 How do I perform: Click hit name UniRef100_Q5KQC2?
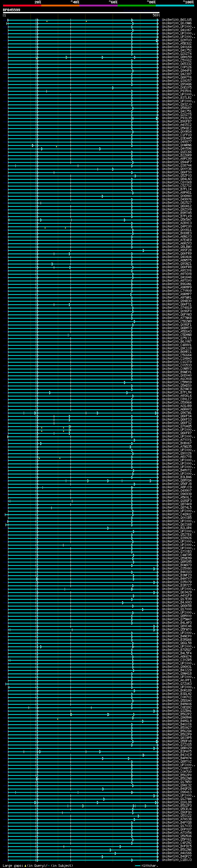(177, 128)
